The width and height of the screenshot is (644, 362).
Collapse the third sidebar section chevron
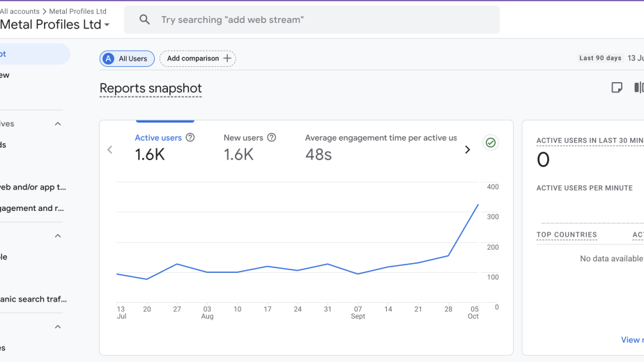[x=58, y=327]
